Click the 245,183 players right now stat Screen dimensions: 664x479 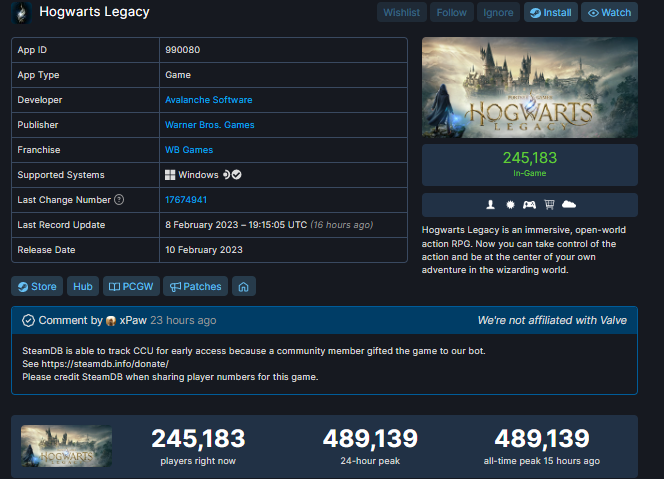point(198,446)
